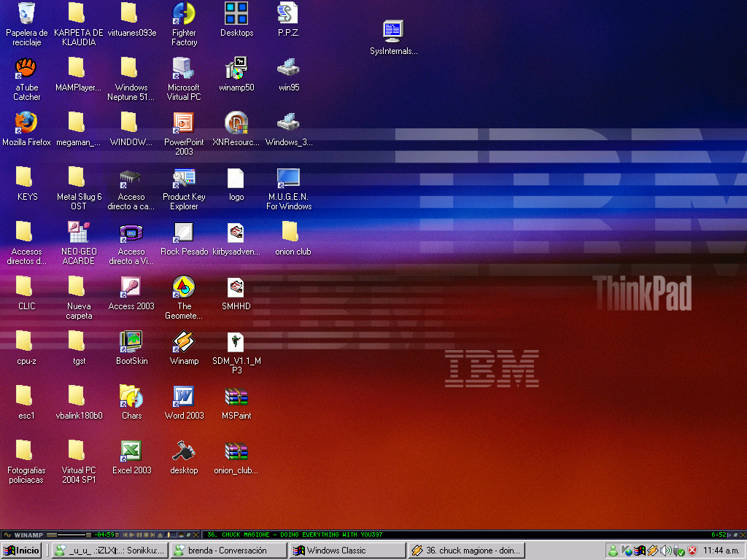Click the taskbar clock 11:44 a.m.

(x=721, y=551)
